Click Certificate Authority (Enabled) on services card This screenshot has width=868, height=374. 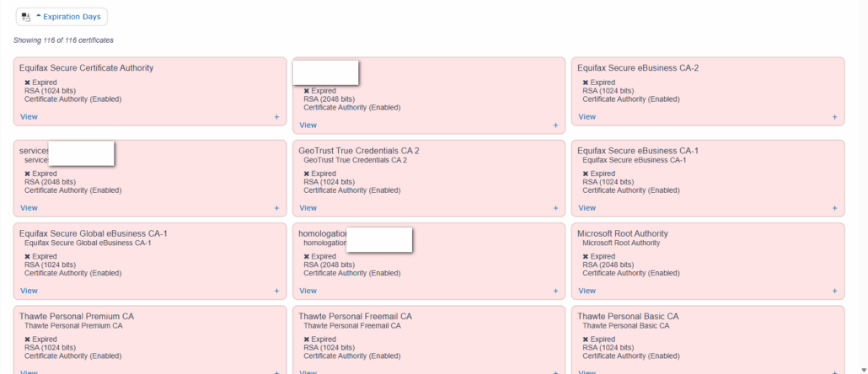[73, 190]
